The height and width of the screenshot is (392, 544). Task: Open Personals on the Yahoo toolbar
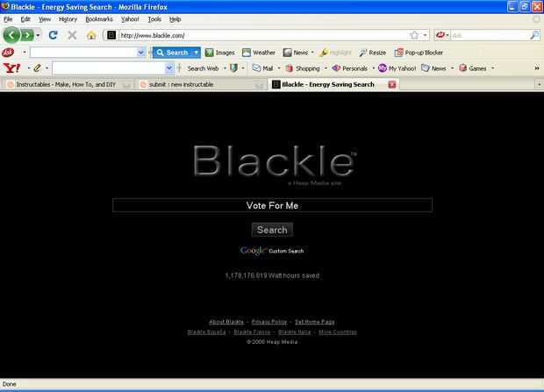[x=350, y=68]
